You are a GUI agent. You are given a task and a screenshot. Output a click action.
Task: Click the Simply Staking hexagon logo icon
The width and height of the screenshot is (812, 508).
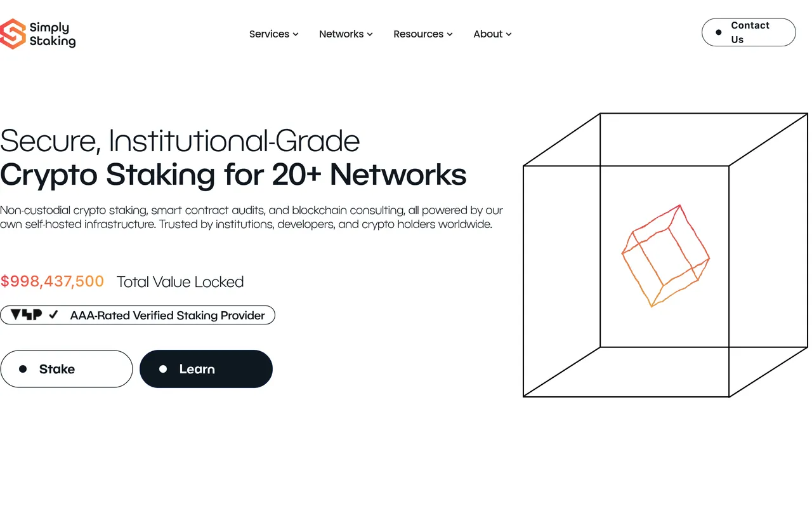coord(13,34)
